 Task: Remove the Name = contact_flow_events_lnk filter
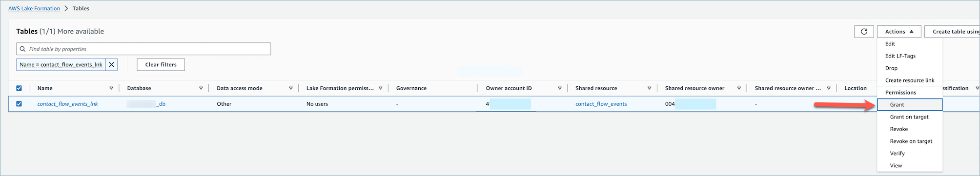[x=112, y=64]
